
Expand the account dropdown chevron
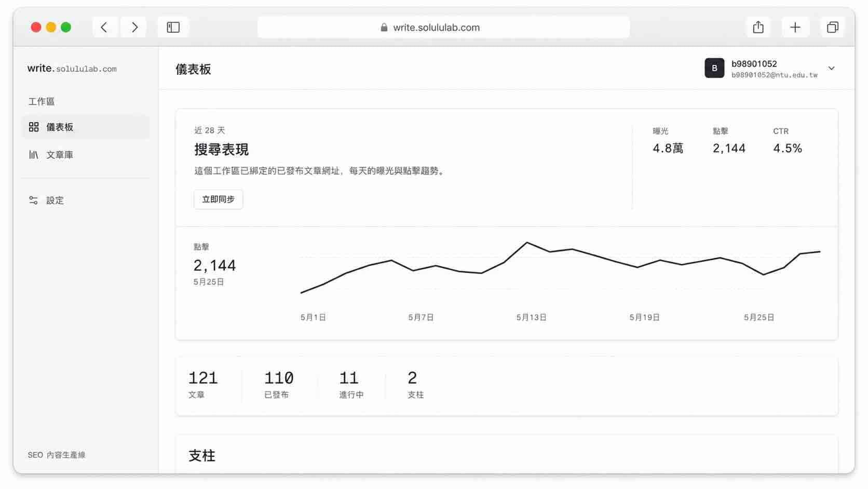coord(832,69)
